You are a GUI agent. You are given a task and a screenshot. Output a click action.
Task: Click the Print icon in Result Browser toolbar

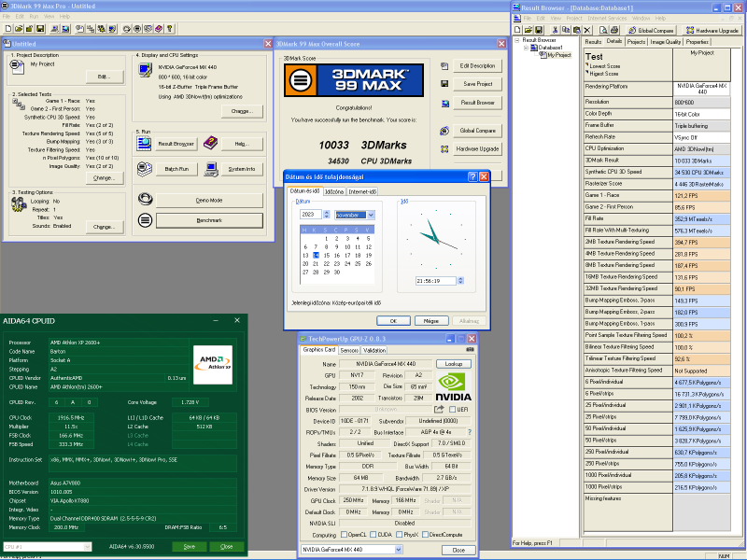[x=614, y=30]
